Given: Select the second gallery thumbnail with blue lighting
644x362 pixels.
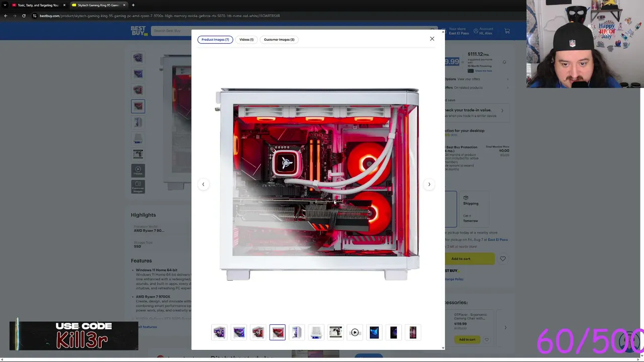Looking at the screenshot, I should coord(238,332).
